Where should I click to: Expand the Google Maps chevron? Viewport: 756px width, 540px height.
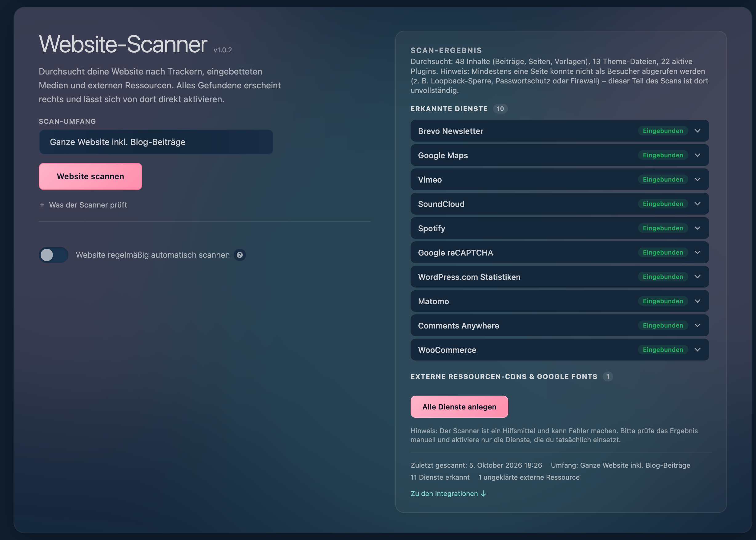tap(698, 155)
